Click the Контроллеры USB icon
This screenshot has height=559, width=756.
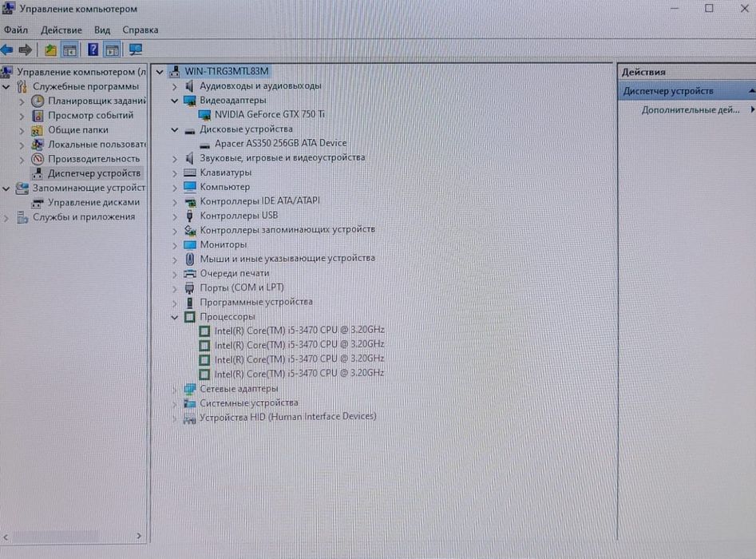pos(190,216)
